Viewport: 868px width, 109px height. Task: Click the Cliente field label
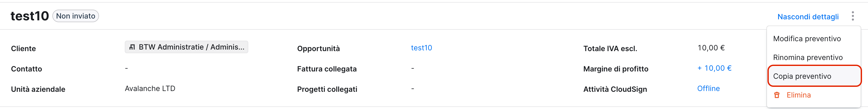(23, 49)
